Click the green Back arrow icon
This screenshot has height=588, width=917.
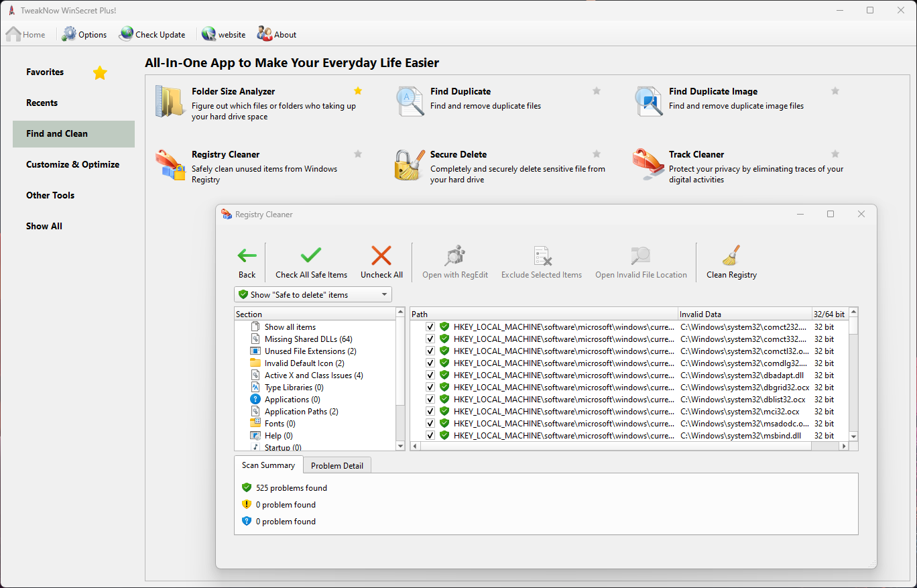(247, 255)
